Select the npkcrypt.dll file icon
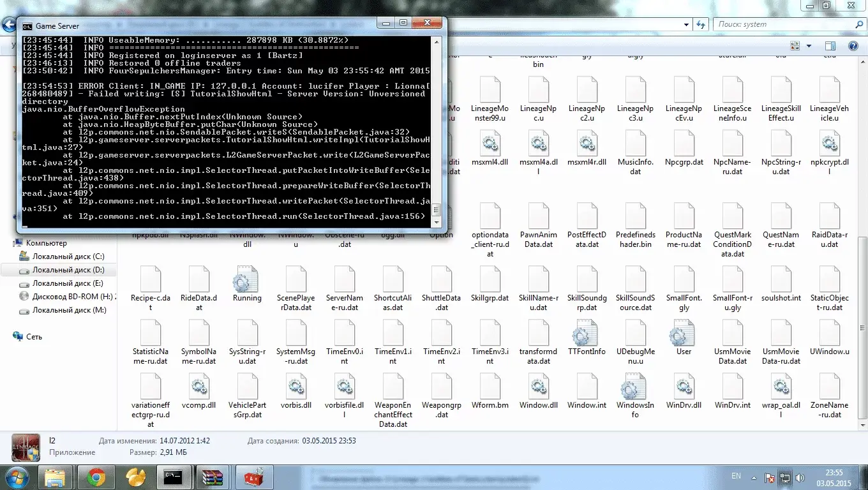This screenshot has width=868, height=490. (829, 144)
